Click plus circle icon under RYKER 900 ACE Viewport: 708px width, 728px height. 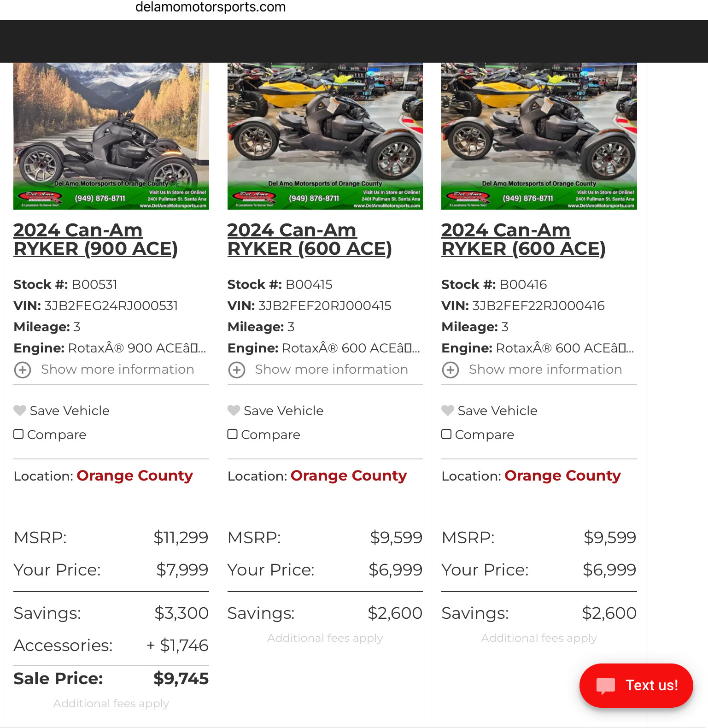[x=23, y=370]
